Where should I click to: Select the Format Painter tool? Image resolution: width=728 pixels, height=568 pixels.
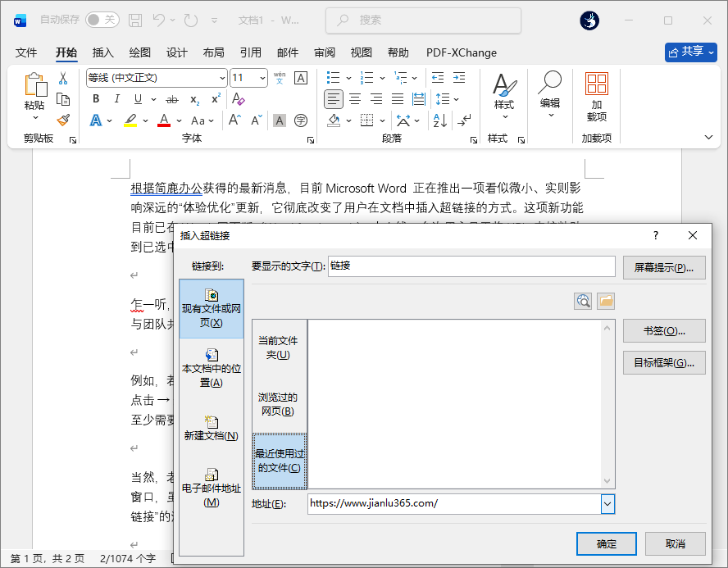coord(63,120)
